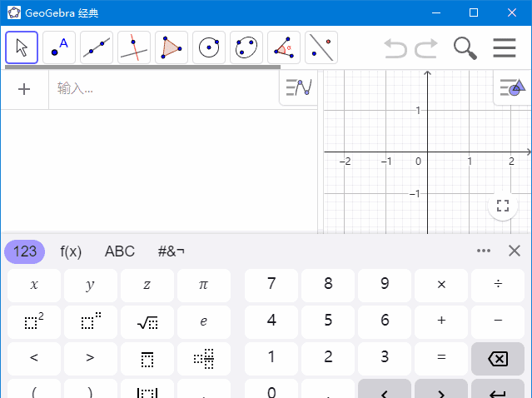Viewport: 532px width, 398px height.
Task: Tap the 9 key
Action: [x=385, y=286]
